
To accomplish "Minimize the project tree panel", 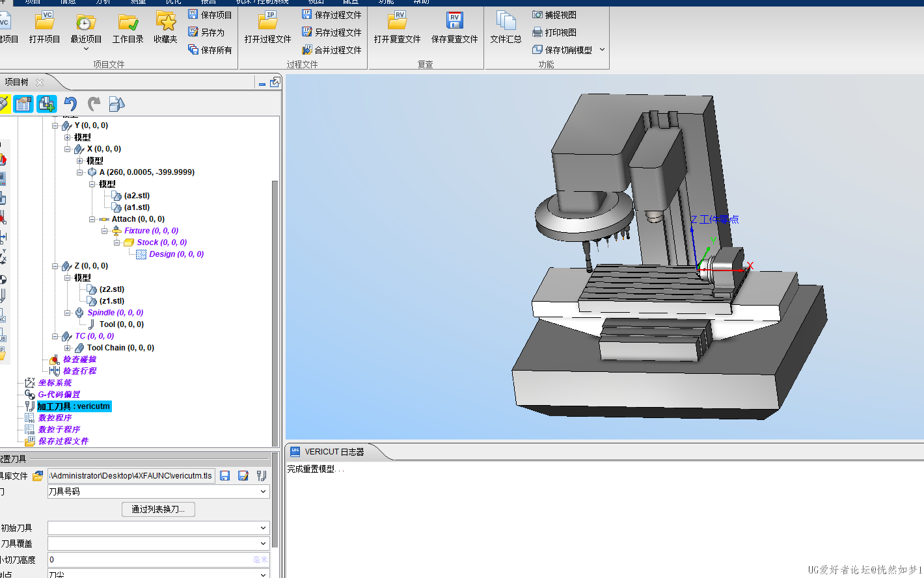I will pyautogui.click(x=262, y=83).
